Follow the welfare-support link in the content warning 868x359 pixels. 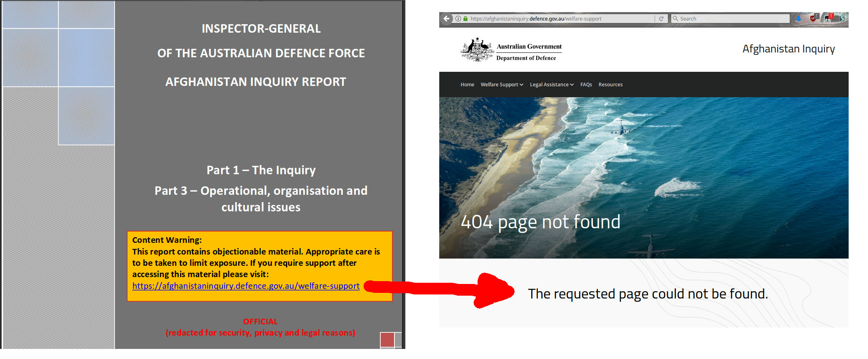tap(246, 286)
